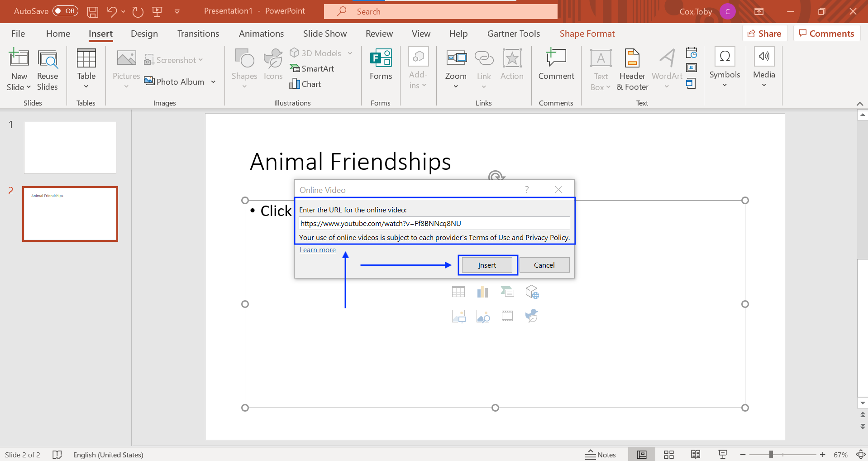Switch to Reading View

coord(696,454)
